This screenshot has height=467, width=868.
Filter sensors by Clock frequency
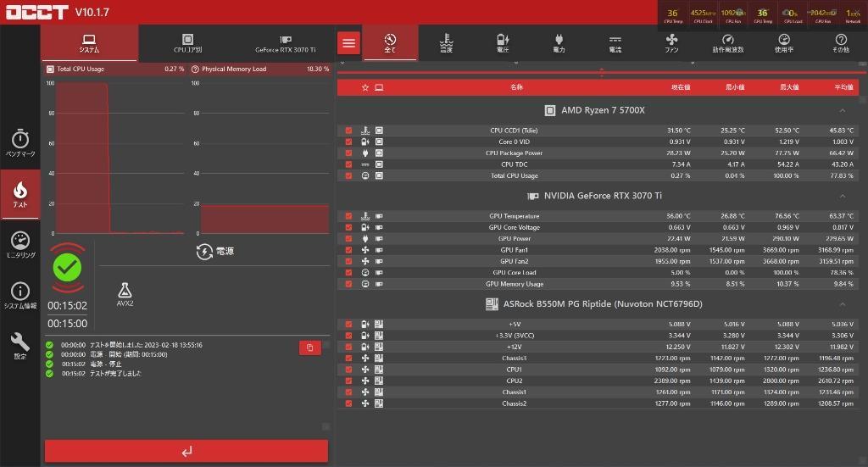click(x=728, y=42)
